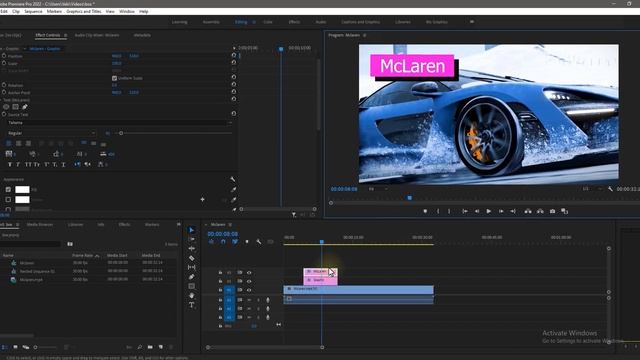Select the Rectangle tool

pos(191,286)
